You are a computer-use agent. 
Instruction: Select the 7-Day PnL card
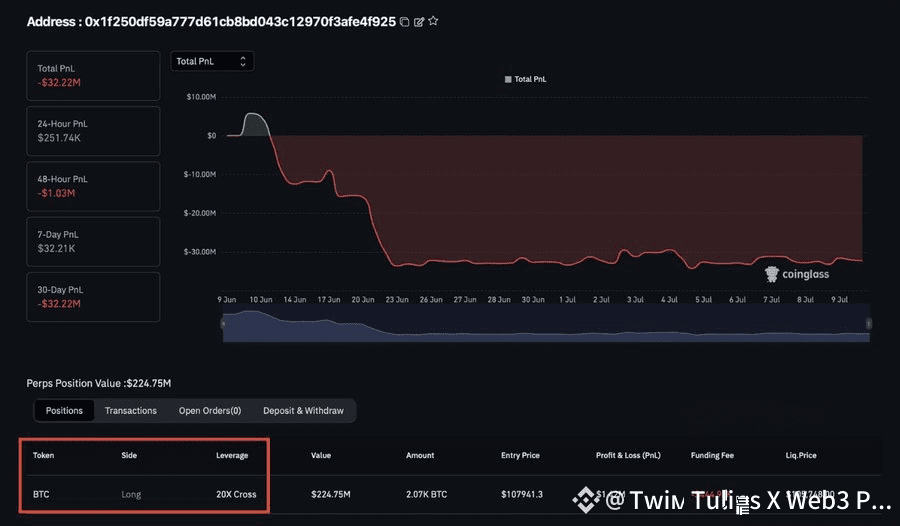click(93, 242)
